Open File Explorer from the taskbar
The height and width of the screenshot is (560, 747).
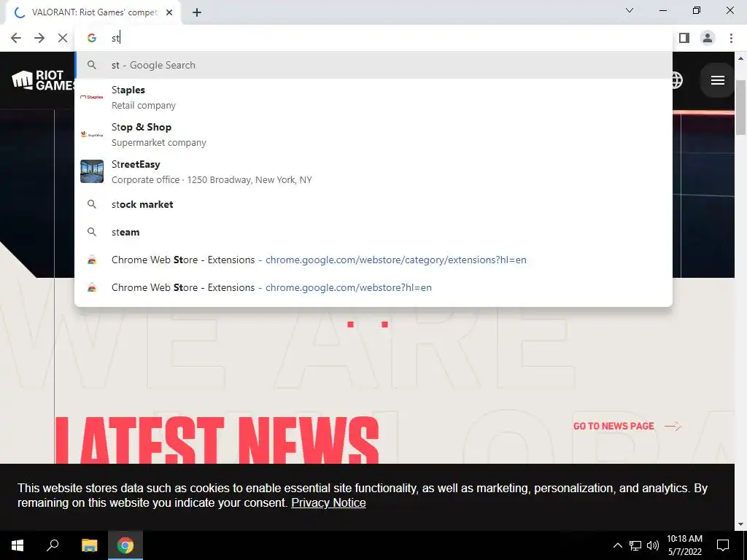pos(89,545)
